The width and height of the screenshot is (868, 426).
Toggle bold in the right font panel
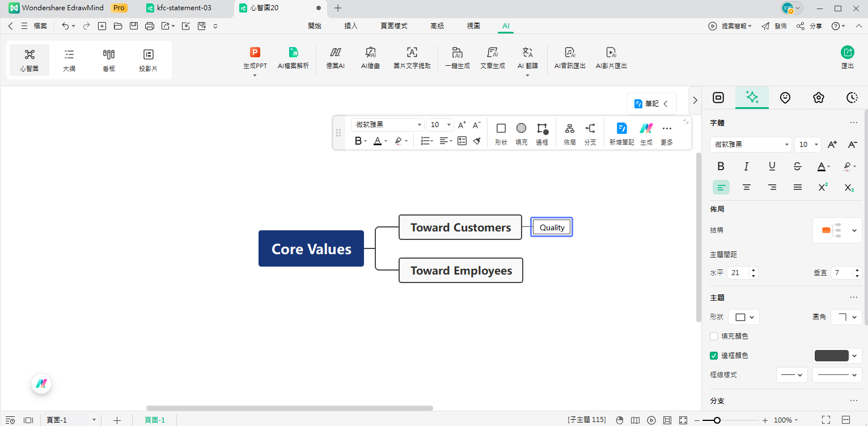coord(721,166)
